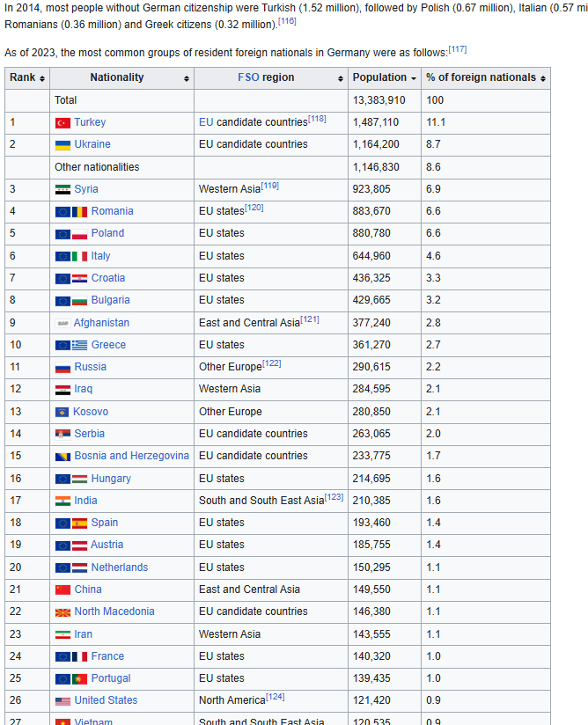
Task: Click the Austria flag icon
Action: click(79, 546)
